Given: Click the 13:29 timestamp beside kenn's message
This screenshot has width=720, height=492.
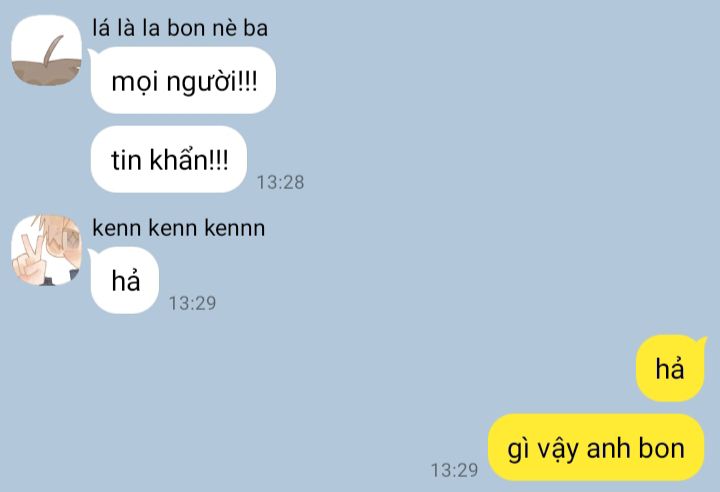Looking at the screenshot, I should (x=192, y=303).
